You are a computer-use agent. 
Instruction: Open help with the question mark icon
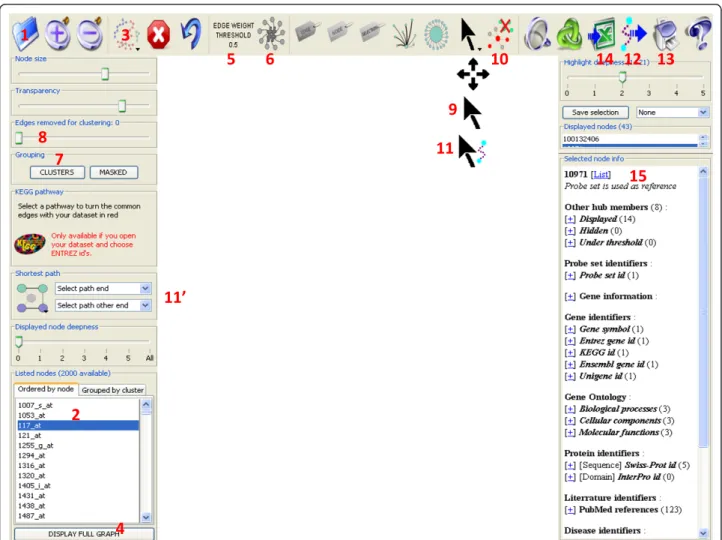coord(699,34)
